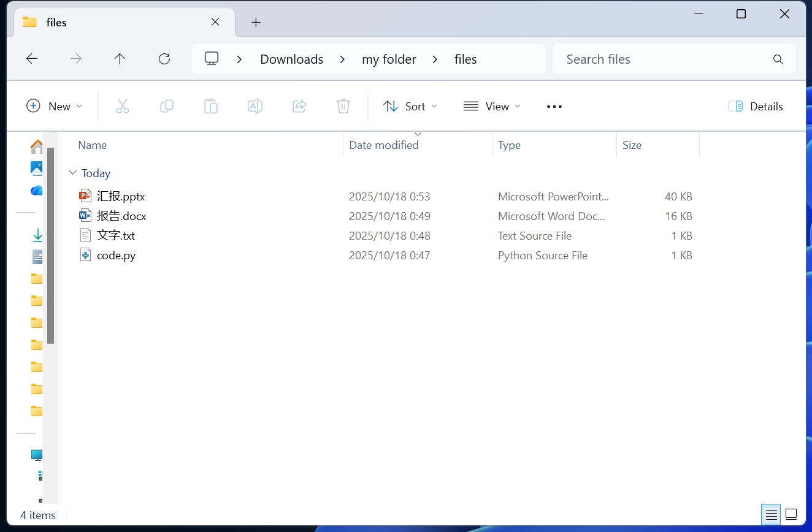Screen dimensions: 812x532
Task: Open the New item menu
Action: coord(54,107)
